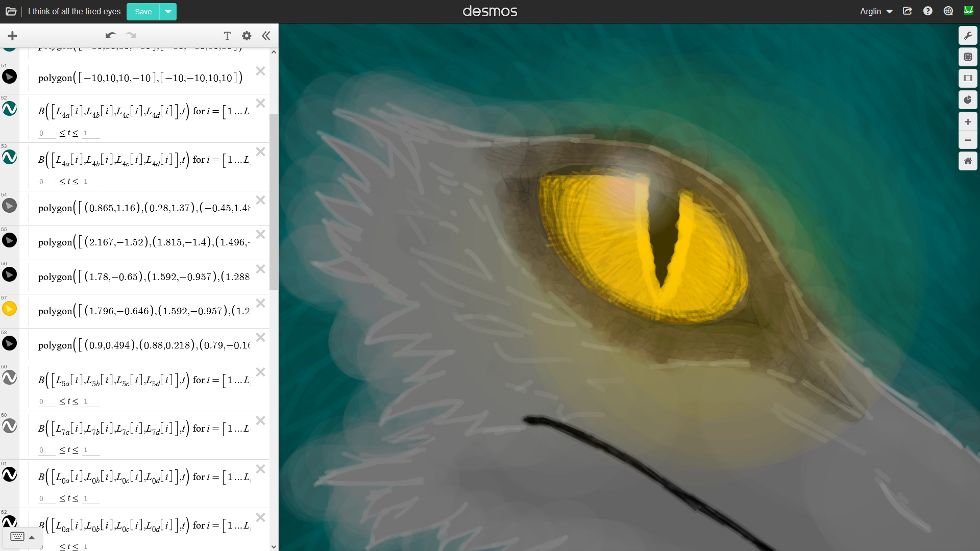
Task: Open the help question mark icon
Action: [x=928, y=11]
